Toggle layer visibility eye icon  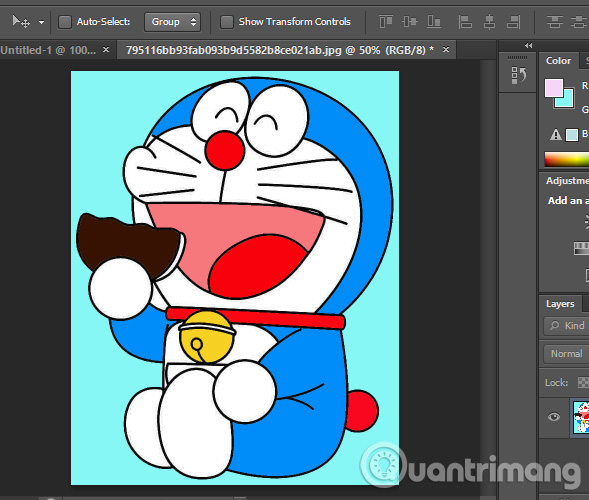(554, 417)
